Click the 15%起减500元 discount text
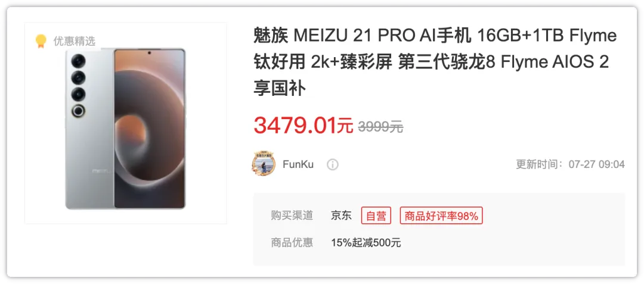 (366, 242)
